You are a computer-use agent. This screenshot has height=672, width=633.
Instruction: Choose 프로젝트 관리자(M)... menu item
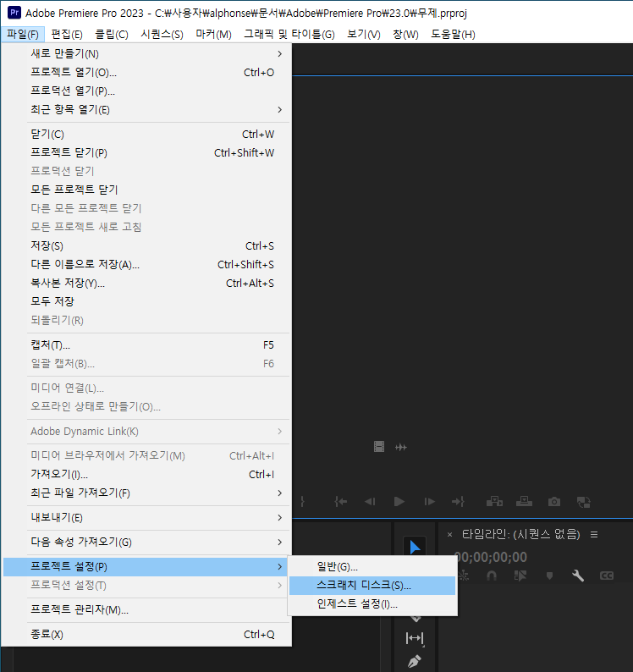[x=146, y=610]
